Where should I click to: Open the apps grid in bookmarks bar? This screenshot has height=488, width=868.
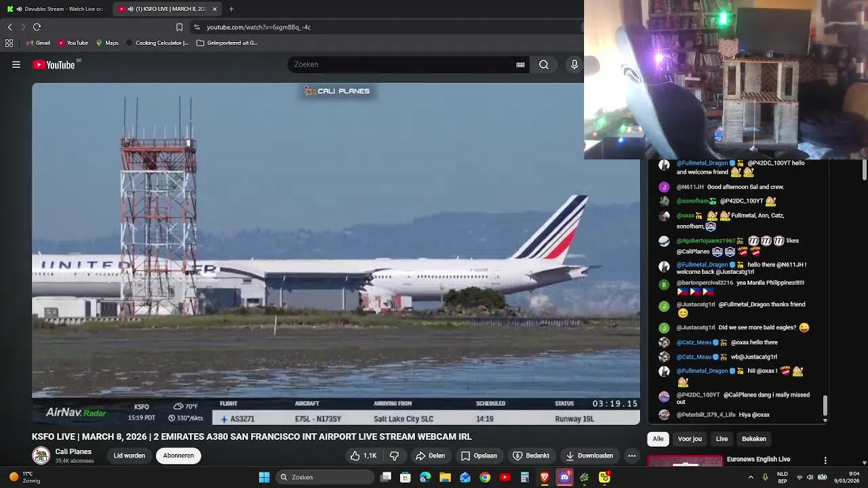[9, 43]
